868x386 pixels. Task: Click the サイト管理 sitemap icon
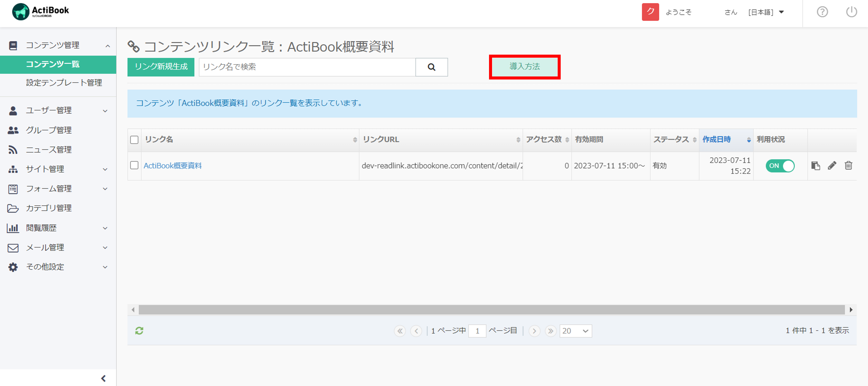coord(13,169)
